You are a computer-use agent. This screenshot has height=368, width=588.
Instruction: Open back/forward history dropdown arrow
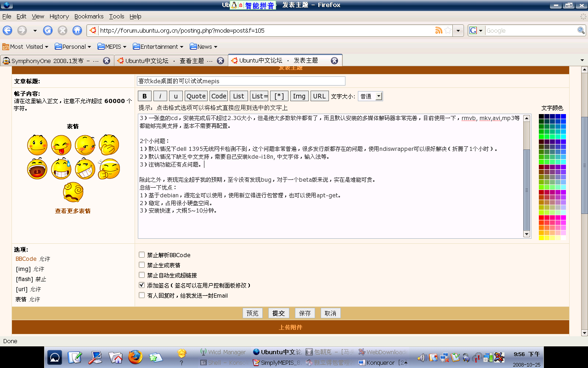click(x=35, y=30)
